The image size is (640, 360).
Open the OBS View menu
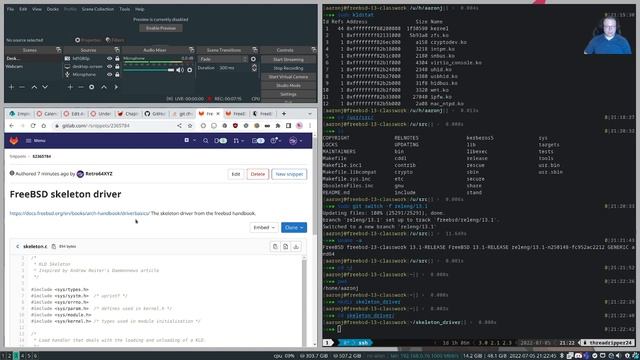(x=37, y=9)
